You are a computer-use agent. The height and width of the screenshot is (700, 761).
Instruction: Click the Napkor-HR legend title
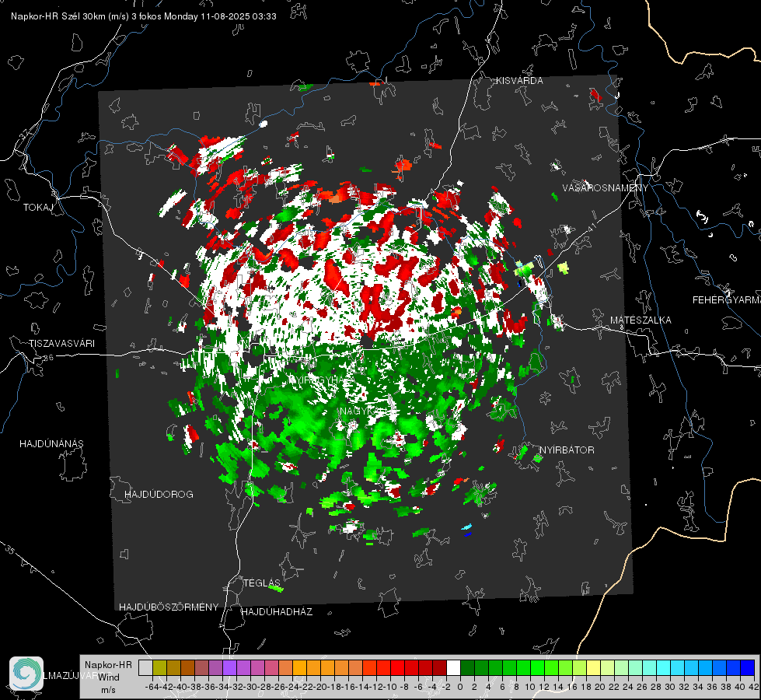click(x=108, y=664)
